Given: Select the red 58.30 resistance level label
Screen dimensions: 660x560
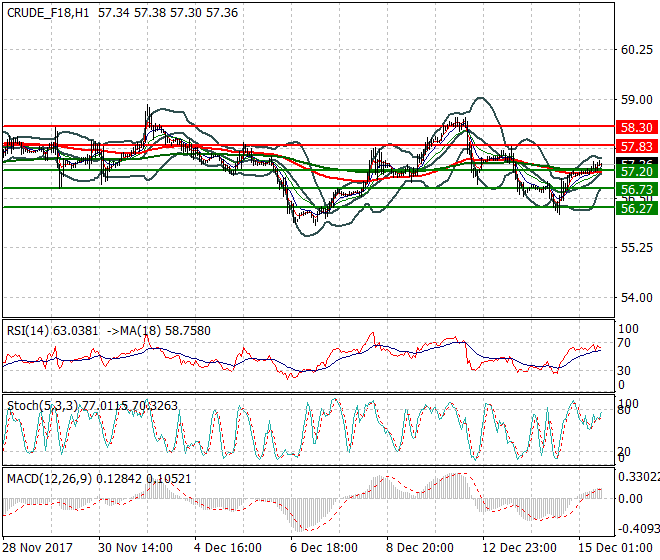Looking at the screenshot, I should (636, 128).
